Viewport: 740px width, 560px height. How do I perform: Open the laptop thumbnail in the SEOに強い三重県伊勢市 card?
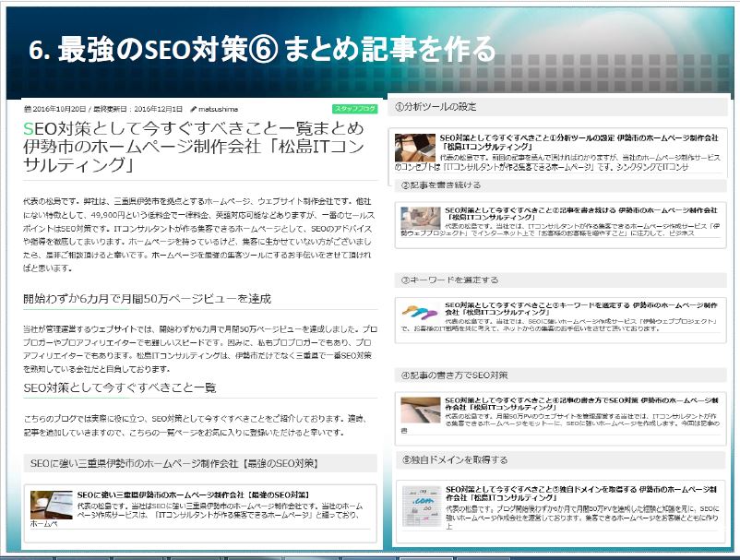[x=51, y=505]
